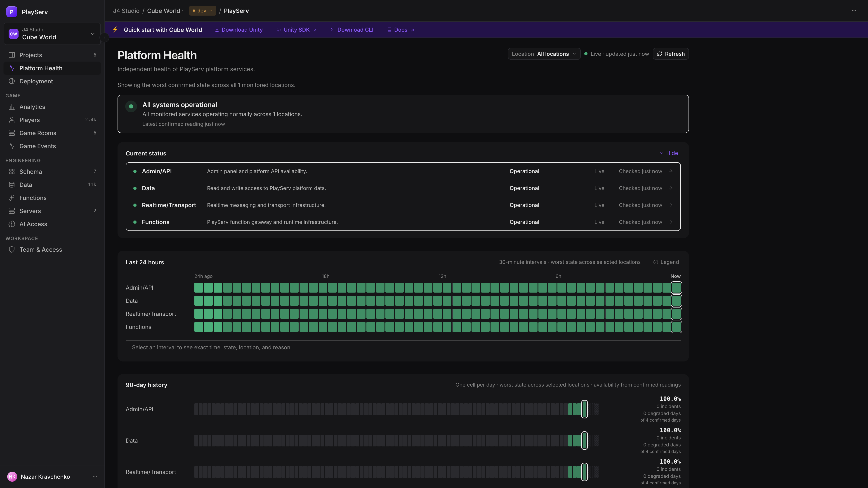
Task: Click the NK user avatar
Action: tap(12, 476)
